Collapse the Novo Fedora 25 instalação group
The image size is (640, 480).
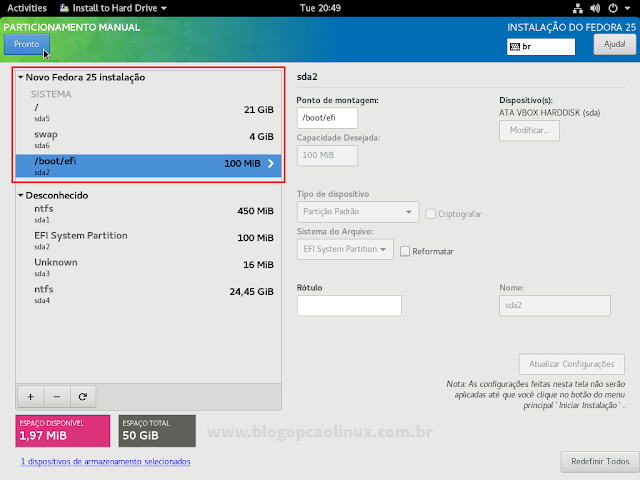pyautogui.click(x=20, y=77)
